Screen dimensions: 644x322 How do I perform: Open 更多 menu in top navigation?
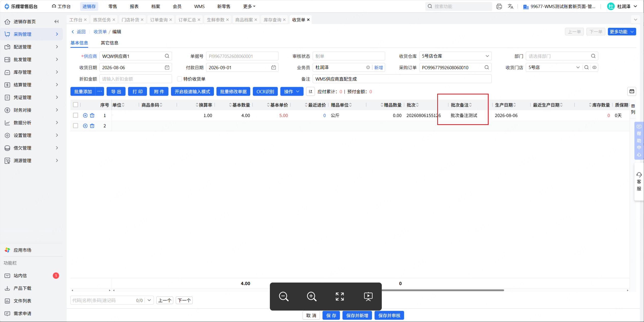[x=249, y=6]
